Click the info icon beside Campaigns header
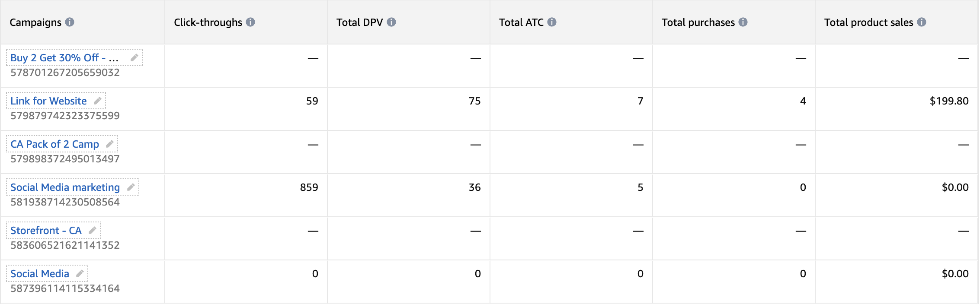 click(70, 22)
